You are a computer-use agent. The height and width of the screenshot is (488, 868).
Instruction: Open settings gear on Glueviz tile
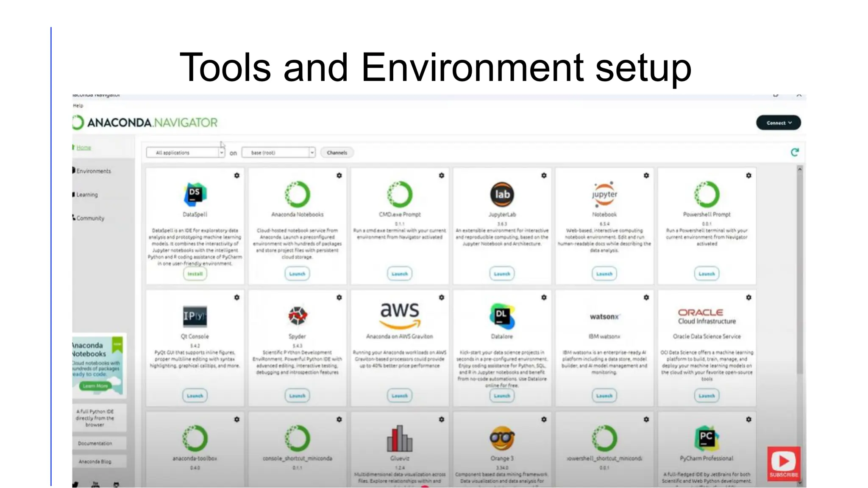pyautogui.click(x=442, y=419)
